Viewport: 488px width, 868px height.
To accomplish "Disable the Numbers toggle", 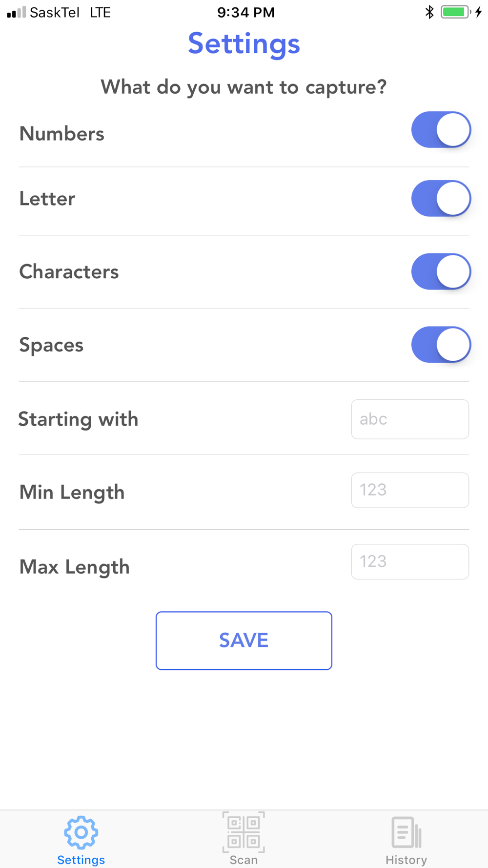I will tap(441, 130).
